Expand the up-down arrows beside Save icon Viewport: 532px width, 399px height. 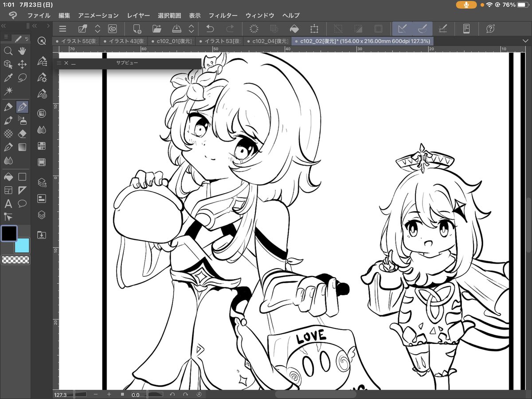coord(191,29)
